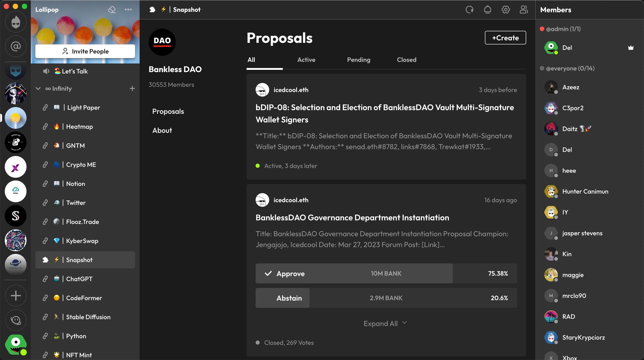Click the link icon beside Heatmap
The width and height of the screenshot is (644, 360).
(45, 126)
